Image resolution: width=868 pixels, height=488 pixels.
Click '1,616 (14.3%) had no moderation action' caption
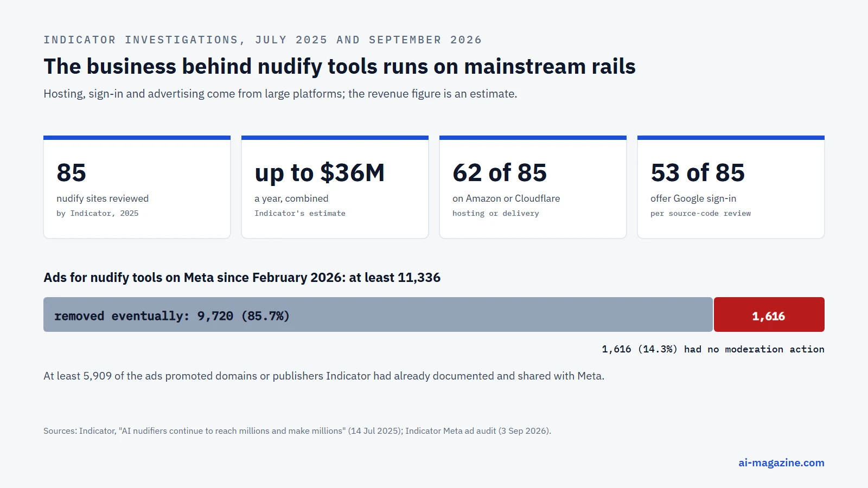point(713,349)
